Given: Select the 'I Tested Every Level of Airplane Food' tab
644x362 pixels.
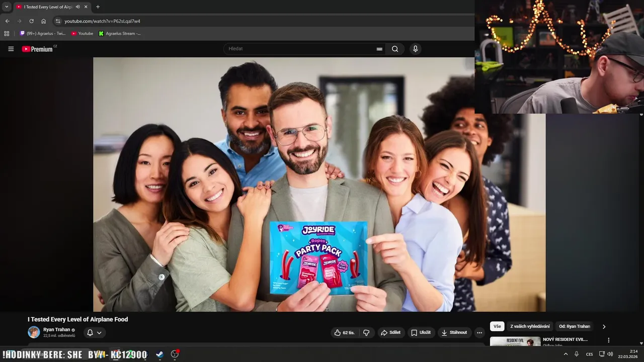Looking at the screenshot, I should 51,7.
